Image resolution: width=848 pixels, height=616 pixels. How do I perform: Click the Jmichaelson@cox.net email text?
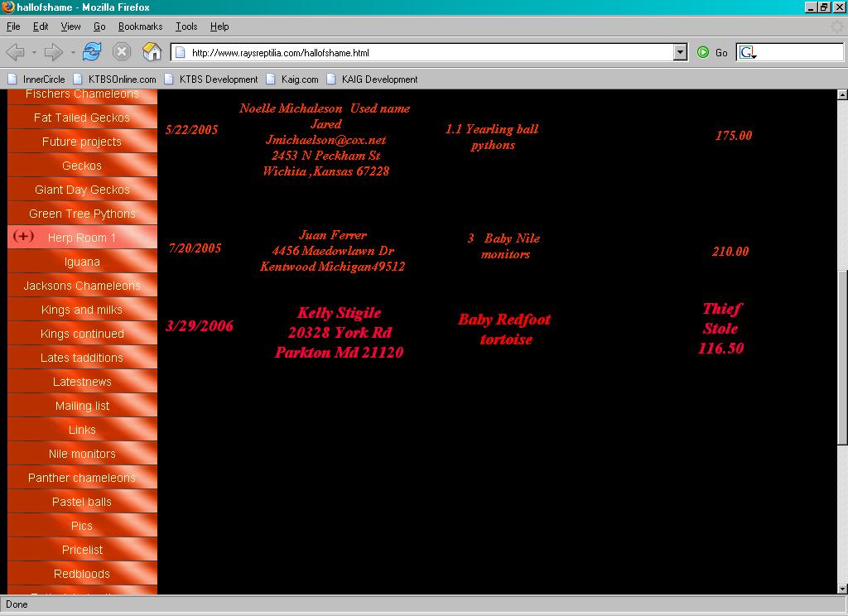pyautogui.click(x=325, y=140)
